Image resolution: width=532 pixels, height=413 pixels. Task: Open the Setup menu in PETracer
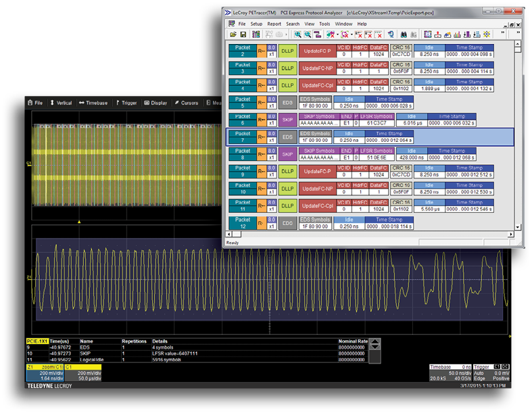pyautogui.click(x=256, y=24)
